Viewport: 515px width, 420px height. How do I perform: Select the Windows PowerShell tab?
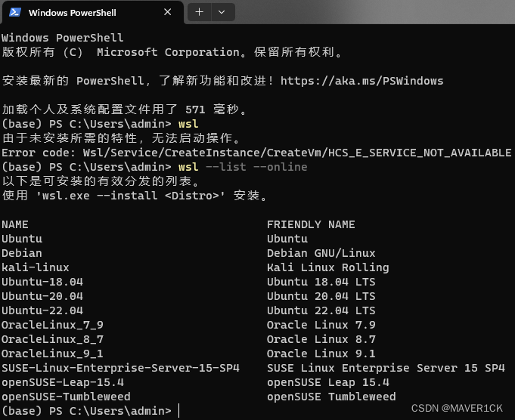click(x=92, y=13)
